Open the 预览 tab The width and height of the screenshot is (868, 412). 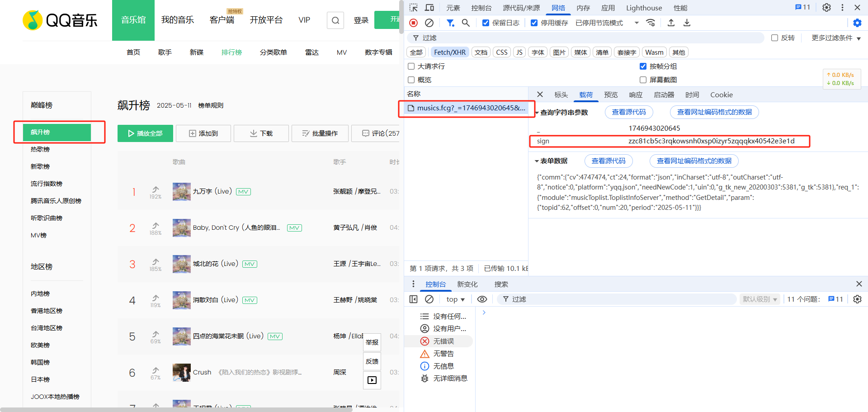pos(611,95)
